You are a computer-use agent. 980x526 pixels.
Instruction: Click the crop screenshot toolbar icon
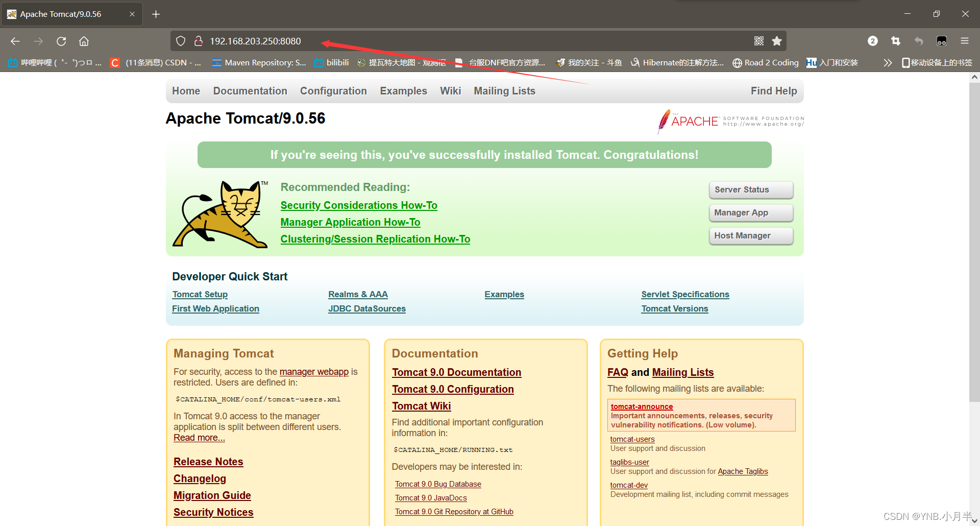896,41
